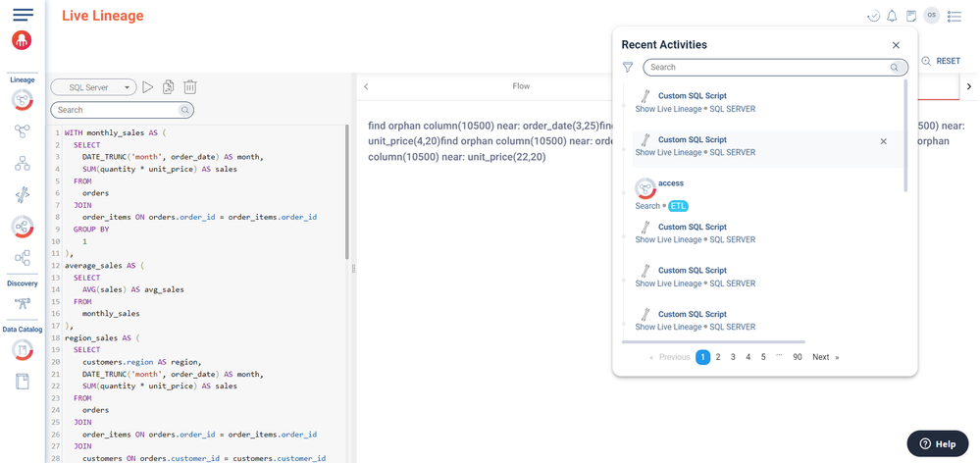Open the hamburger navigation menu

pos(23,15)
